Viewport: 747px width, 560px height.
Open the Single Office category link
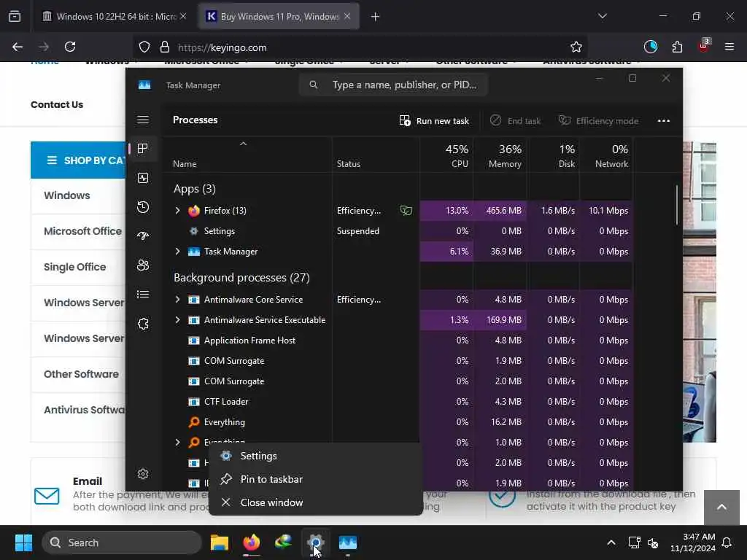75,267
